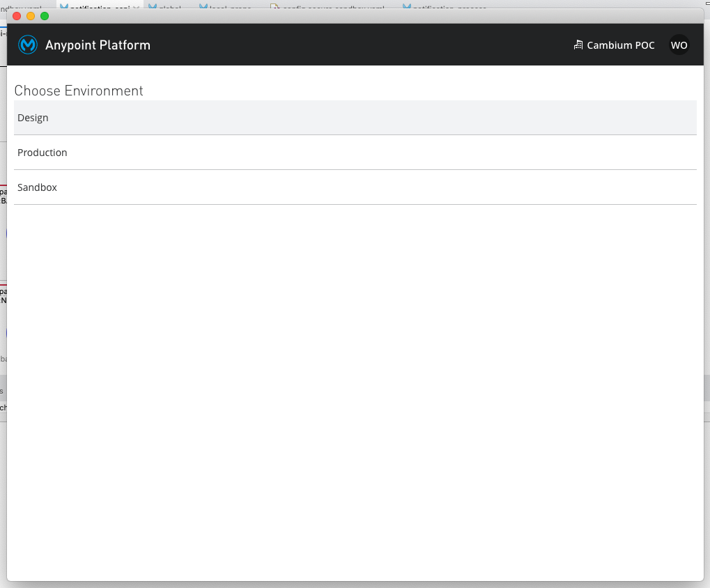The width and height of the screenshot is (710, 588).
Task: Click the Mule icon on notification-process tab
Action: click(x=406, y=6)
